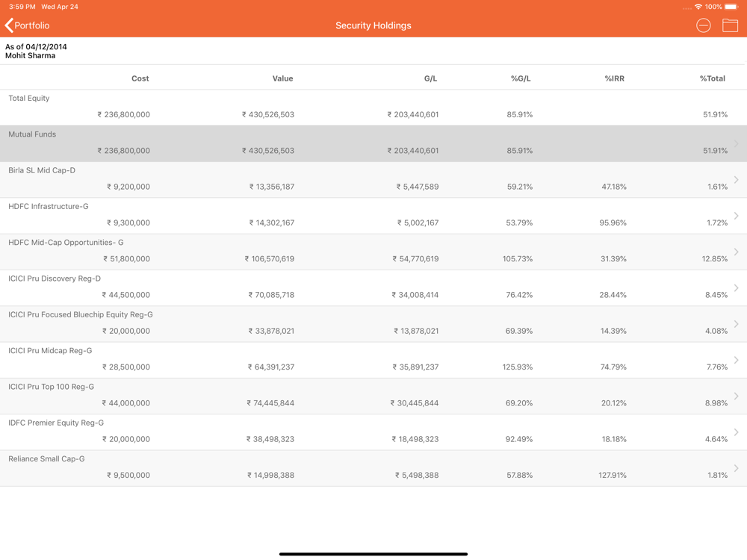Screen dimensions: 747x560
Task: Select the Value column header
Action: pos(282,78)
